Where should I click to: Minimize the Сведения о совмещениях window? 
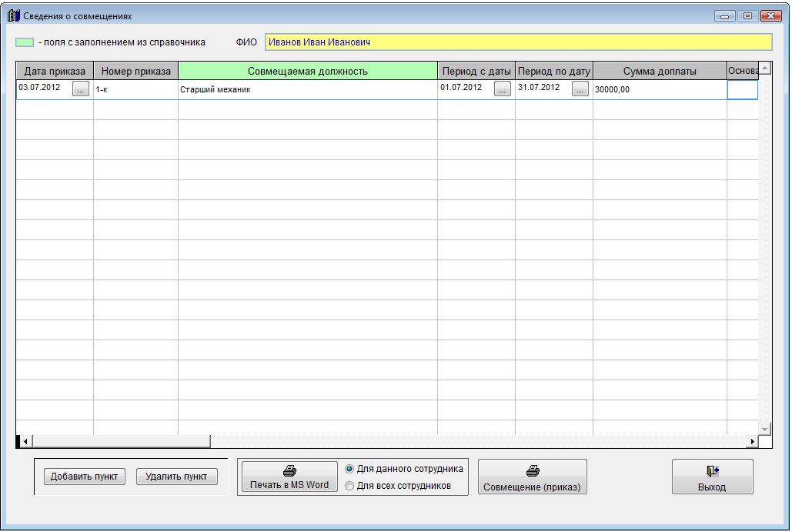(x=725, y=16)
